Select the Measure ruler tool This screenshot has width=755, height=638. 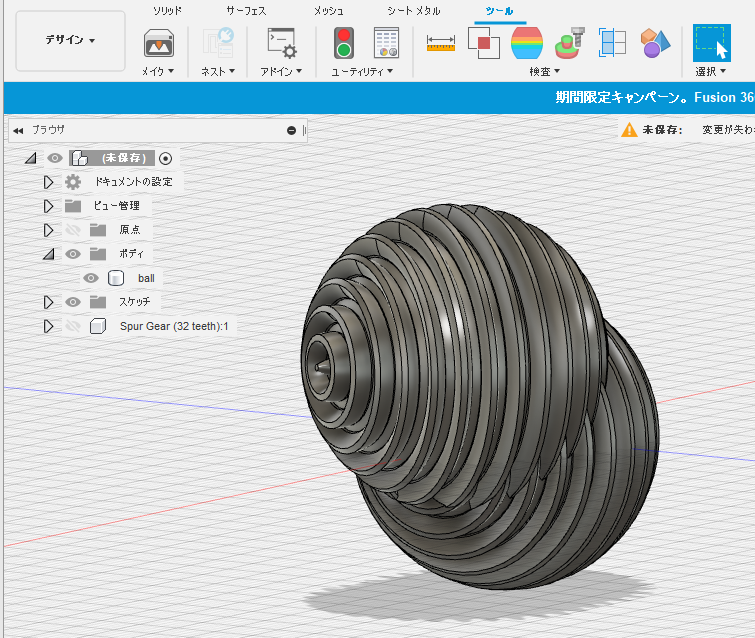[441, 43]
